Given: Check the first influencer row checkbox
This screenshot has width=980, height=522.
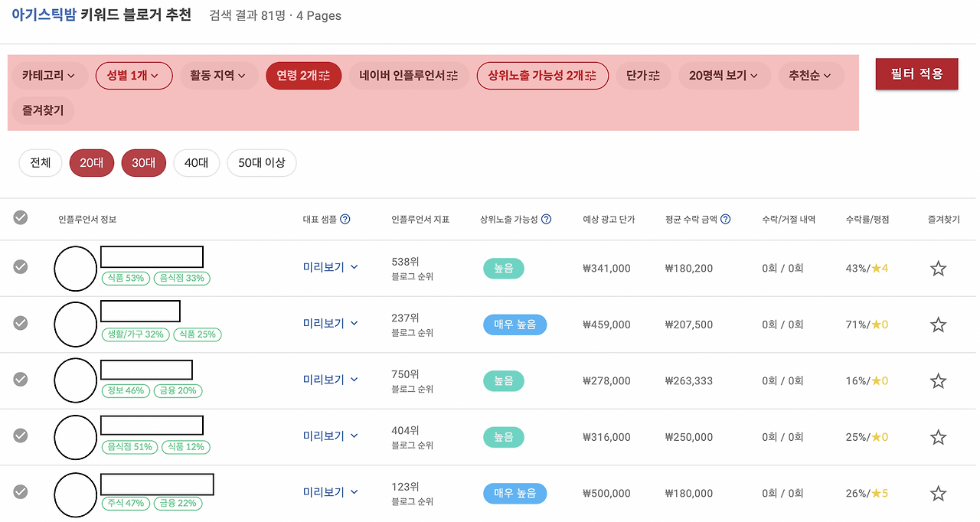Looking at the screenshot, I should [x=20, y=266].
